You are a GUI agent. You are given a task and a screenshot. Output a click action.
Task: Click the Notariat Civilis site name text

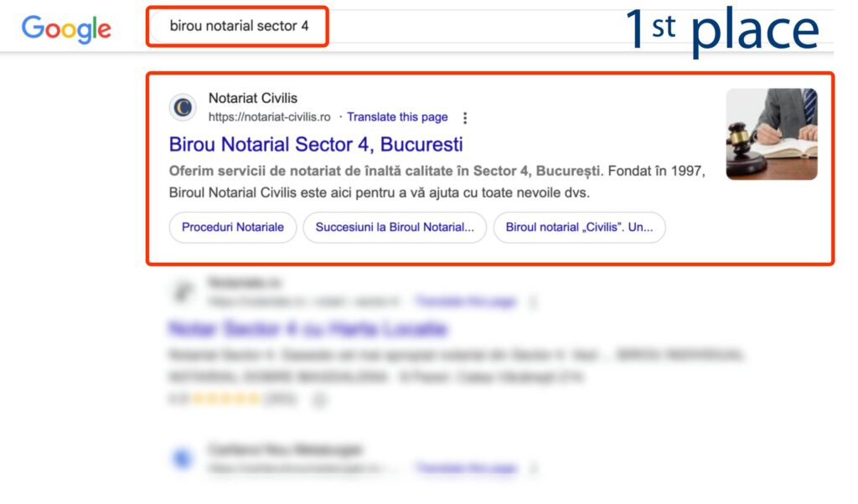pyautogui.click(x=253, y=97)
